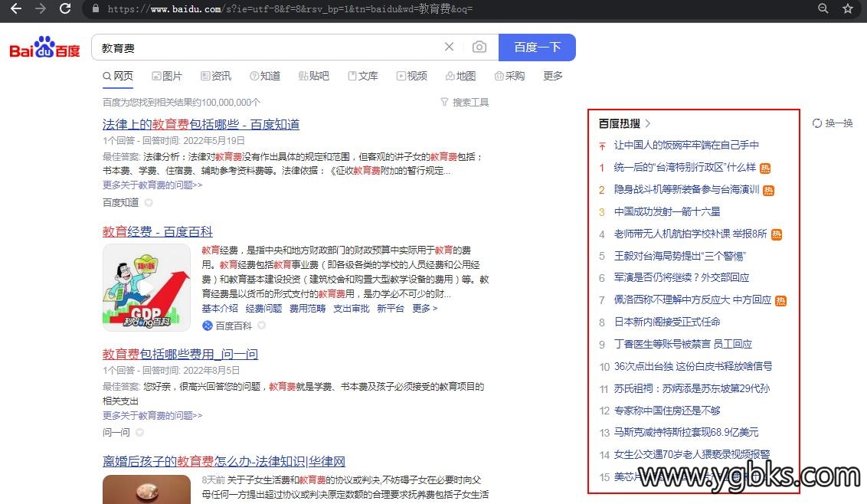Click browser back arrow
The image size is (867, 504).
pos(16,8)
